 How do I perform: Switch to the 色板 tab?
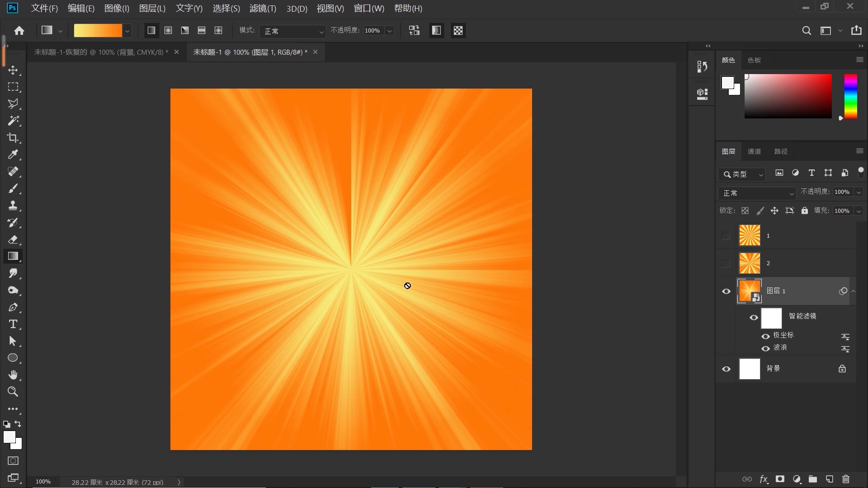754,60
